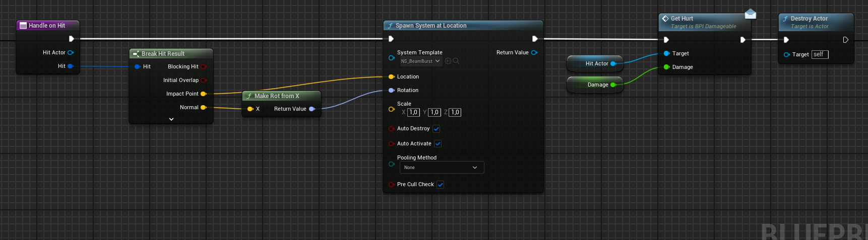The width and height of the screenshot is (868, 240).
Task: Click the Target self field on Destroy Actor
Action: tap(820, 54)
